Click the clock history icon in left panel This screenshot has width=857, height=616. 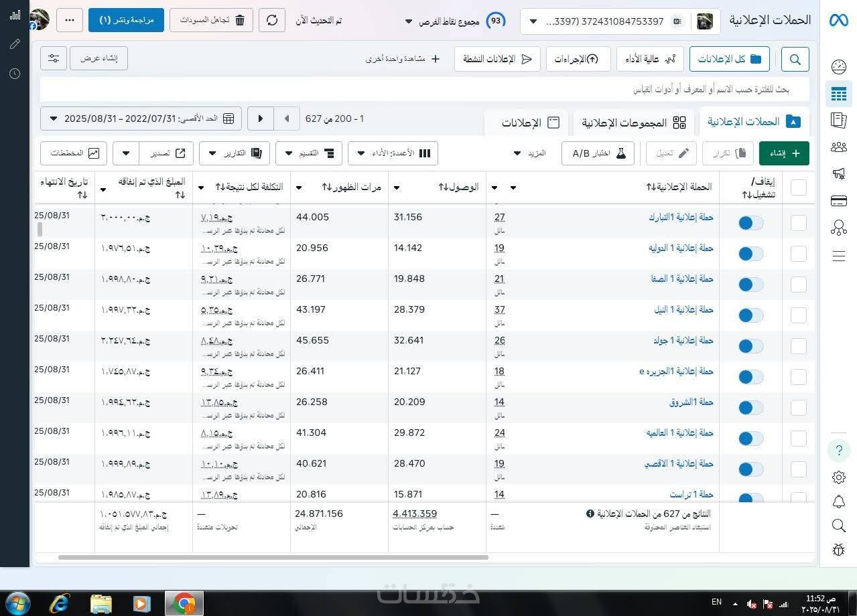pos(15,73)
